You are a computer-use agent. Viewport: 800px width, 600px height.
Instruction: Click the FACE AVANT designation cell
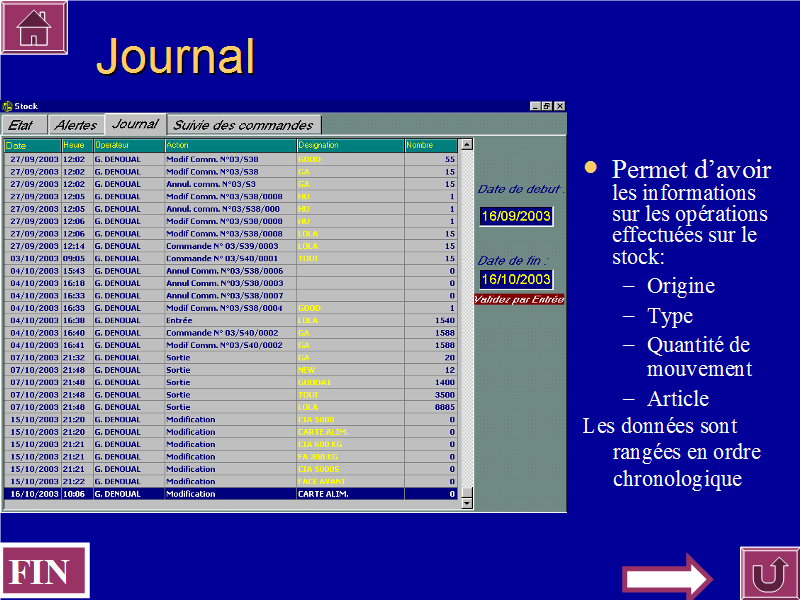[x=351, y=482]
